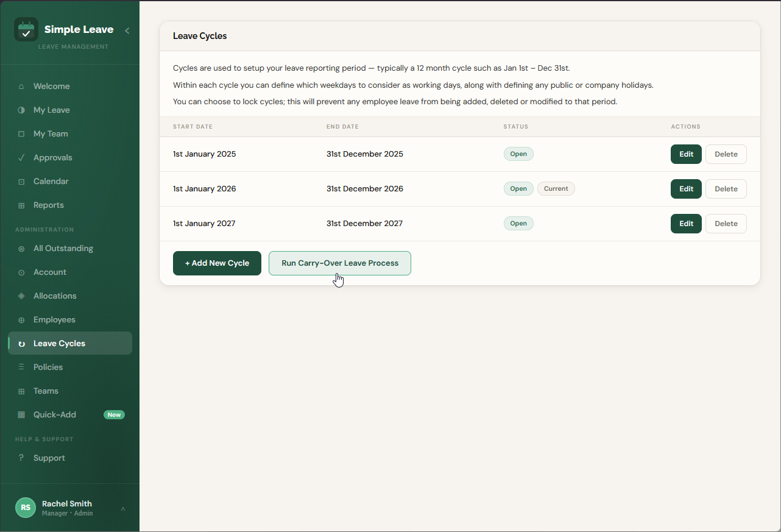
Task: Select the 1st January 2025 start date
Action: 205,154
